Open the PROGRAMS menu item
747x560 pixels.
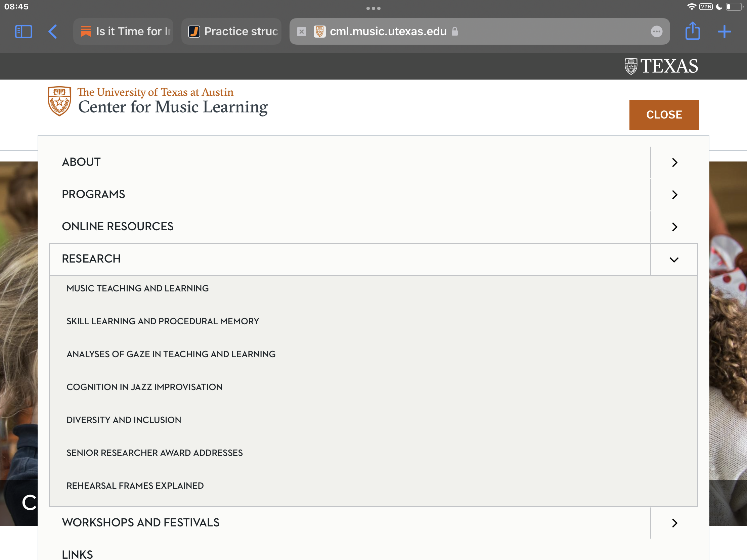(x=94, y=194)
